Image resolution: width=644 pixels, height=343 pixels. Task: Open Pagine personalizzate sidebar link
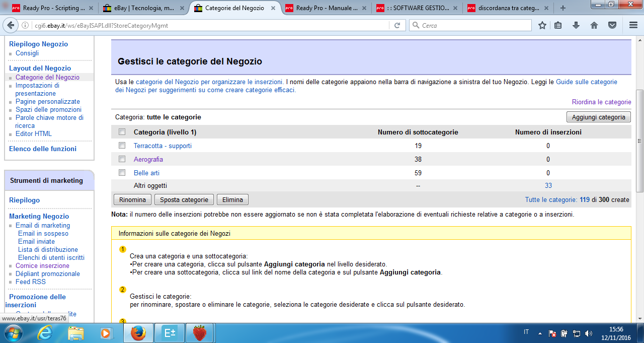[x=48, y=101]
